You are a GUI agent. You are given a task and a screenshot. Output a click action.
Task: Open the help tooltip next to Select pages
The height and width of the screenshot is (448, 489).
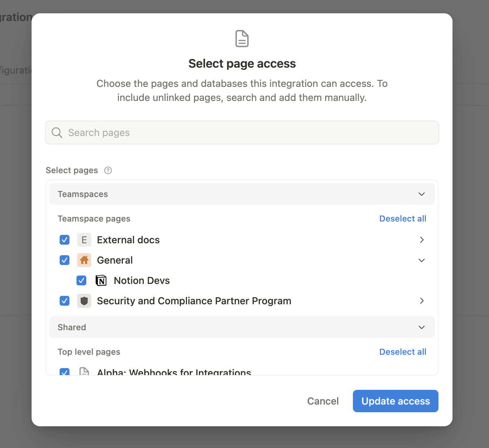point(108,170)
